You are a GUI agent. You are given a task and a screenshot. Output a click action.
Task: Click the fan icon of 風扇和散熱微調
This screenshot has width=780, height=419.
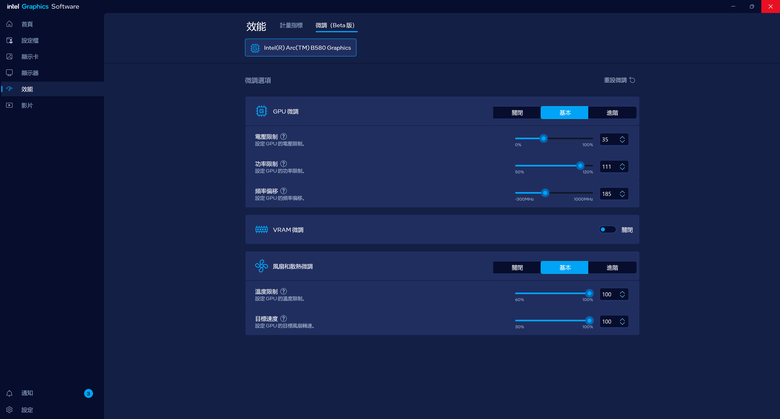point(261,266)
